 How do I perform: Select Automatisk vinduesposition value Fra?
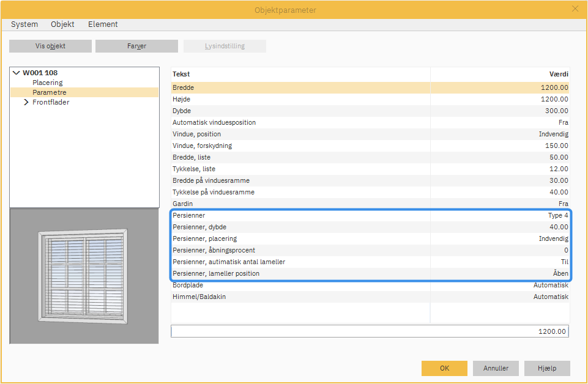tap(563, 122)
